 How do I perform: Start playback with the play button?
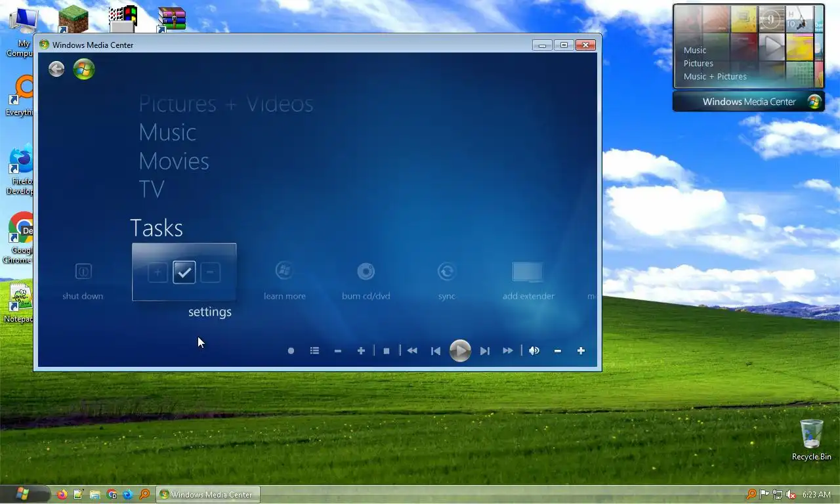(460, 351)
